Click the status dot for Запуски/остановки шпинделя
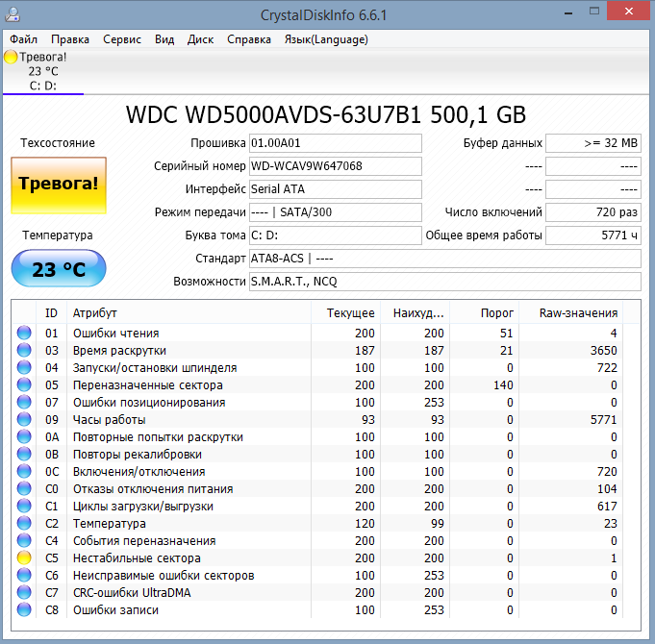Viewport: 655px width, 644px height. coord(24,367)
